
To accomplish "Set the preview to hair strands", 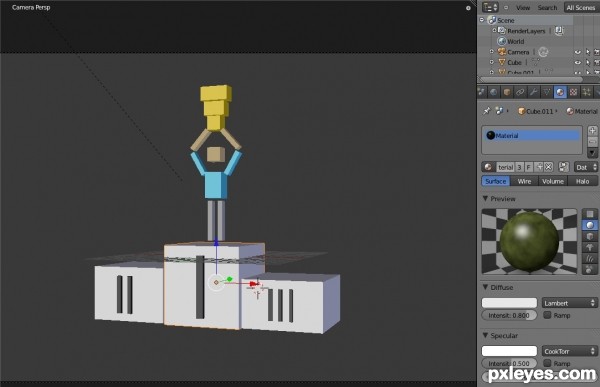I will (x=590, y=258).
